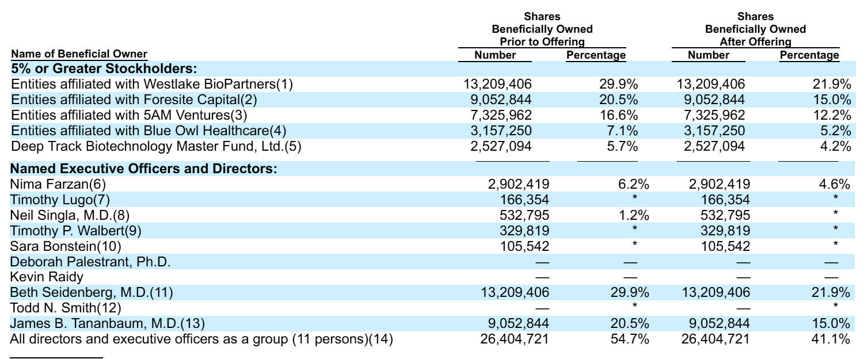Select the "Percentage" header under Prior to Offering
The width and height of the screenshot is (868, 359).
596,55
